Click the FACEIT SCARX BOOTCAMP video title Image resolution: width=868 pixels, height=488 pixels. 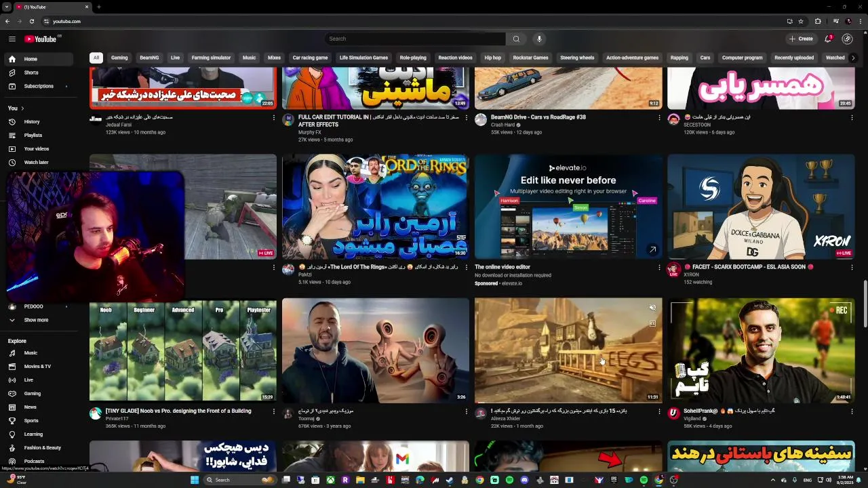point(748,267)
